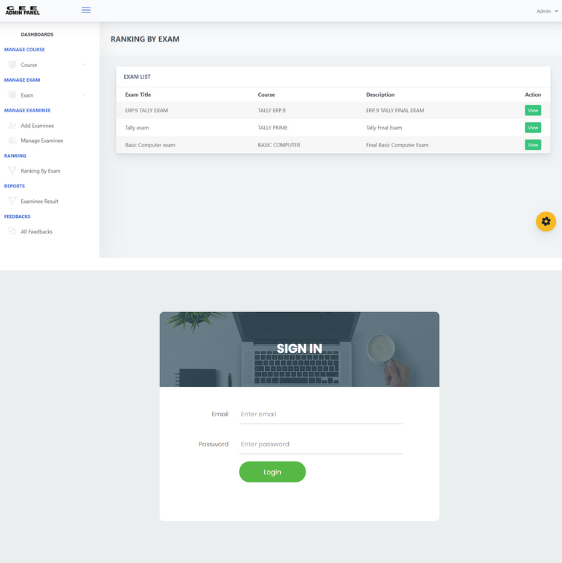Click the Email field label

tap(220, 414)
